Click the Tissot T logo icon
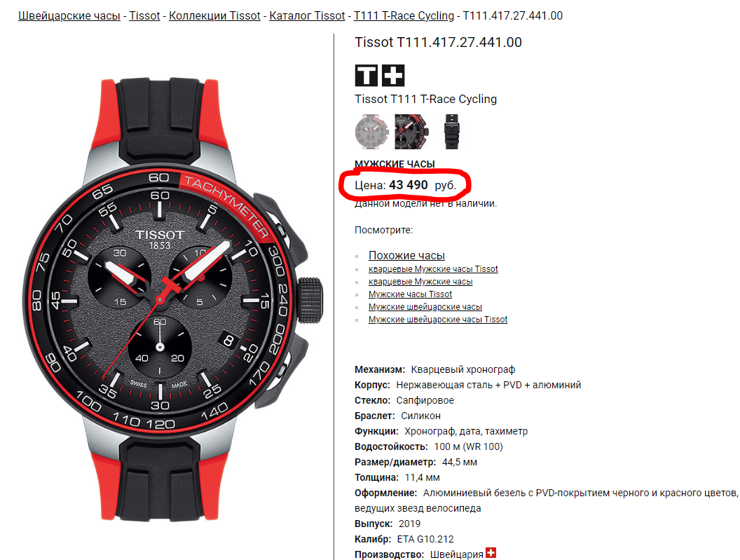 tap(366, 76)
